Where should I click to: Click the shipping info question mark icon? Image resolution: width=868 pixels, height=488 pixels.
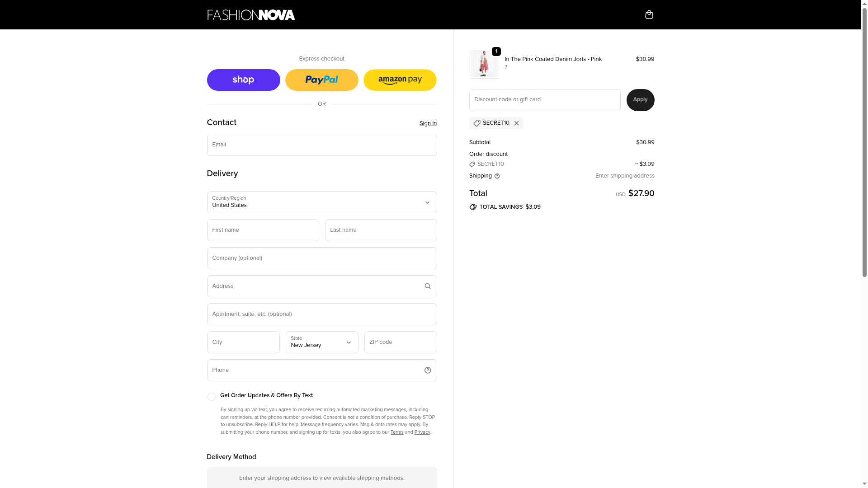point(497,176)
